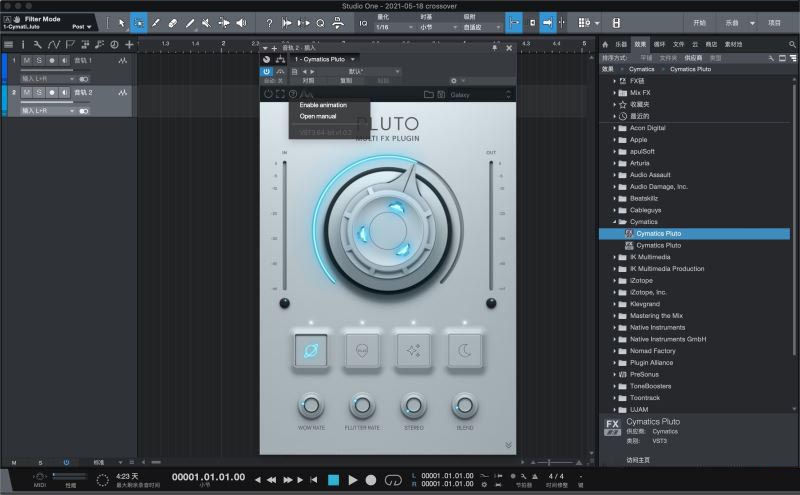Viewport: 800px width, 495px height.
Task: Switch to the 素材池 browser tab
Action: click(x=733, y=44)
